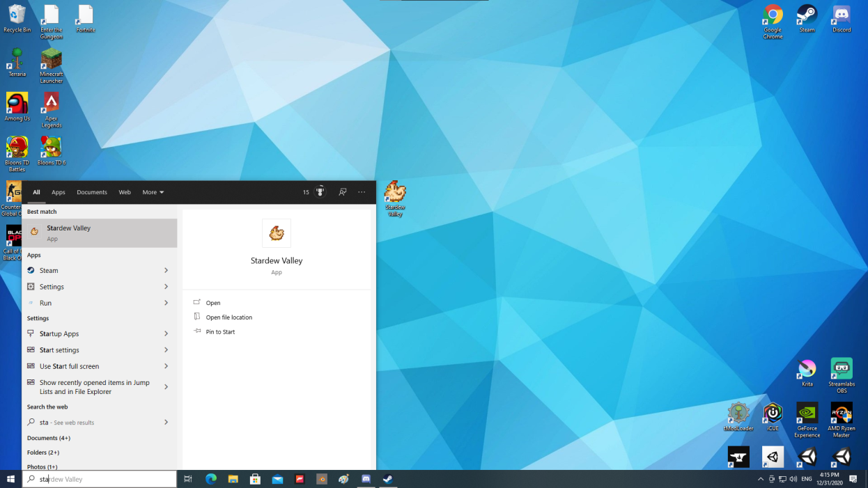Expand the Start settings result arrow
The width and height of the screenshot is (868, 488).
tap(166, 349)
